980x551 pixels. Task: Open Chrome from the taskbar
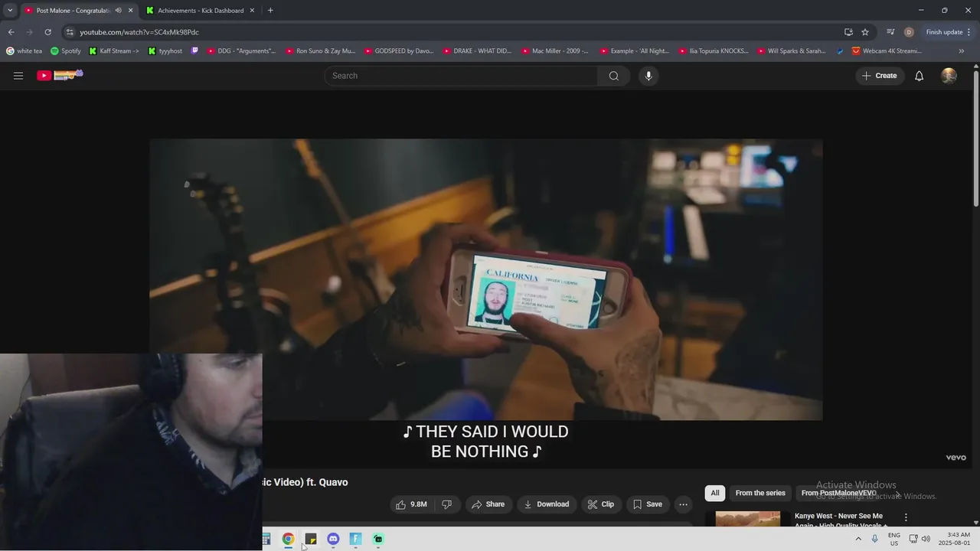pos(288,539)
